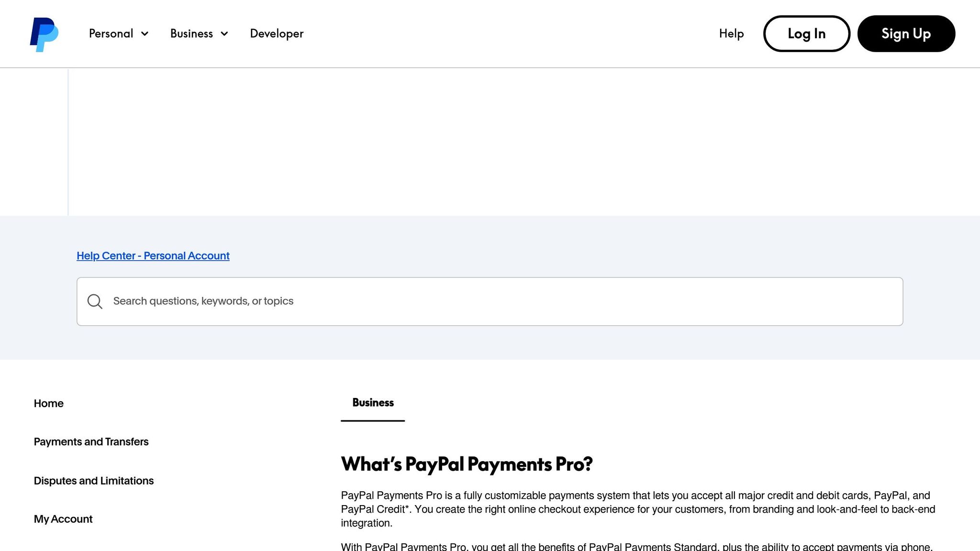Screen dimensions: 980x551
Task: Open Disputes and Limitations sidebar item
Action: 93,481
